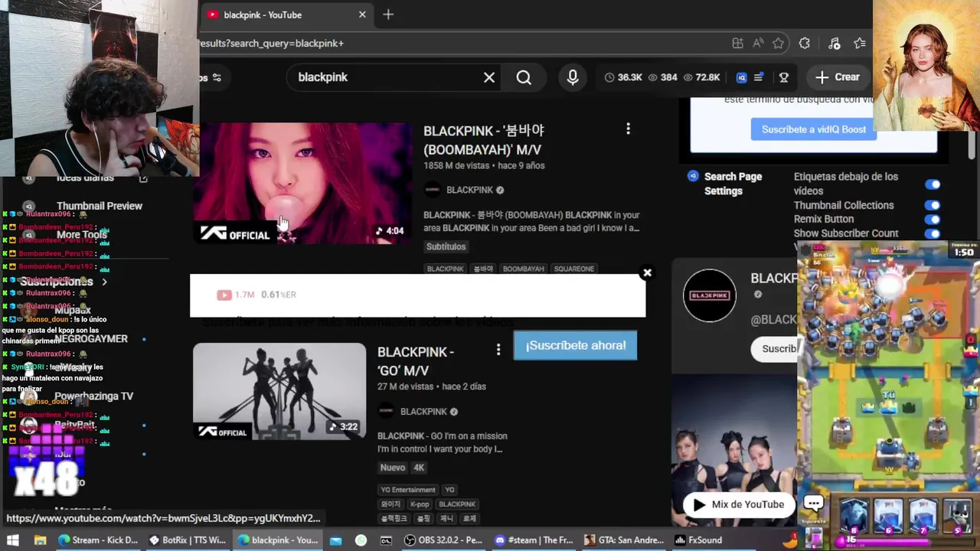Open the mail app in taskbar
The image size is (980, 551).
click(335, 540)
